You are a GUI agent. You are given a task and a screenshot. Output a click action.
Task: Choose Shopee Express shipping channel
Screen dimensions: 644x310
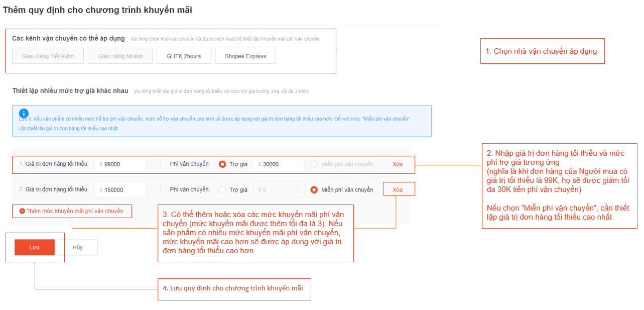coord(245,56)
